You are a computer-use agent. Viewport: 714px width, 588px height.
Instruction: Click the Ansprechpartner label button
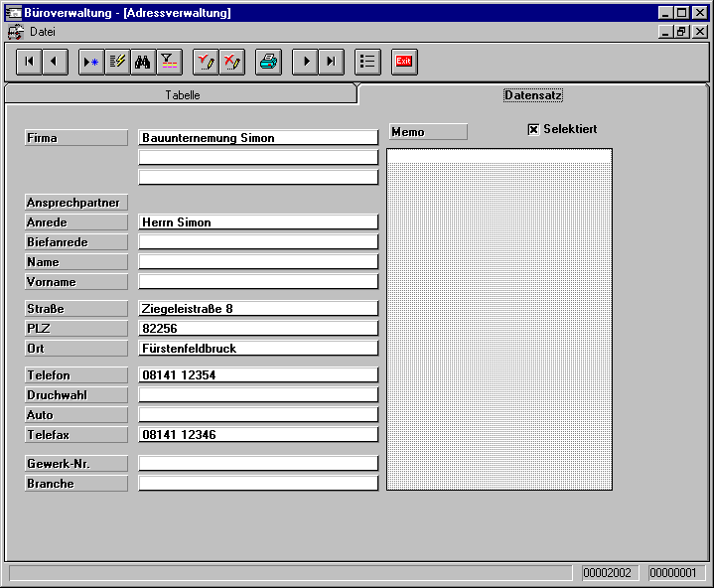76,203
